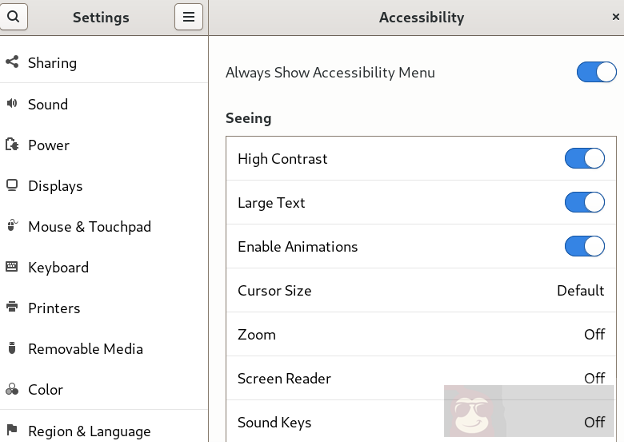Disable the High Contrast switch

coord(585,159)
